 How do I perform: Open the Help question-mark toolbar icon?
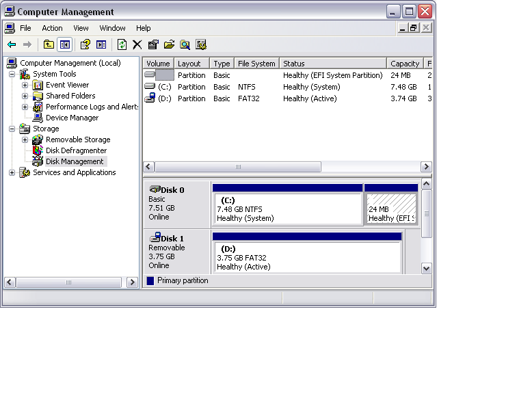point(85,44)
